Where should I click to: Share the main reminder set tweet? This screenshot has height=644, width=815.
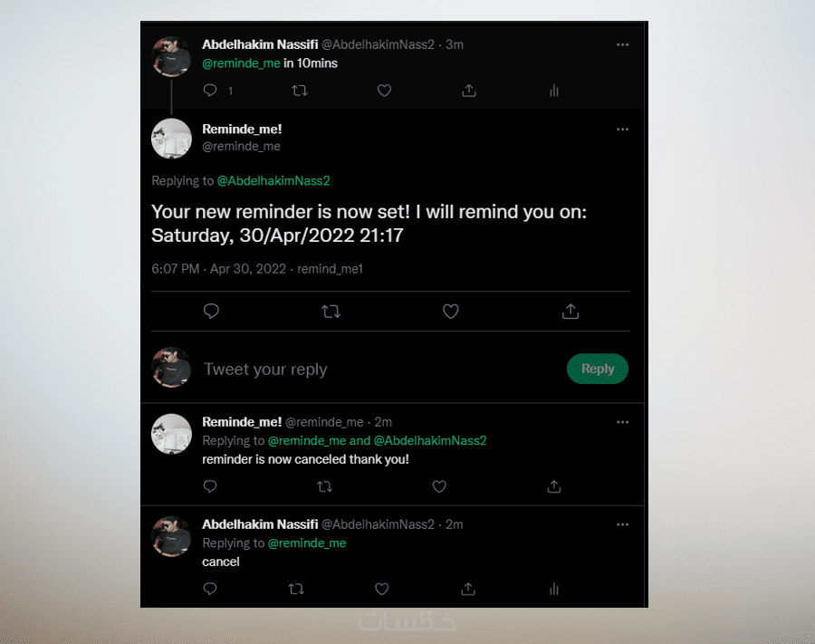(570, 312)
